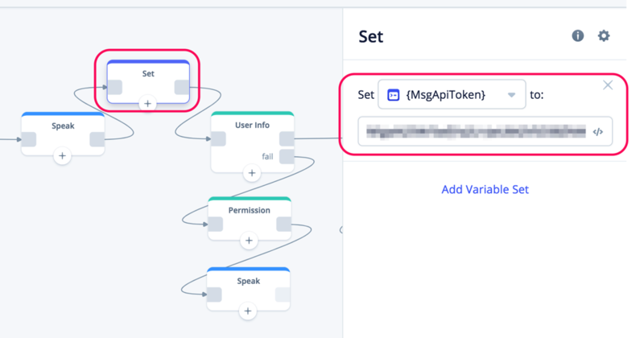The image size is (644, 338).
Task: Toggle code expression mode in value field
Action: [x=597, y=132]
